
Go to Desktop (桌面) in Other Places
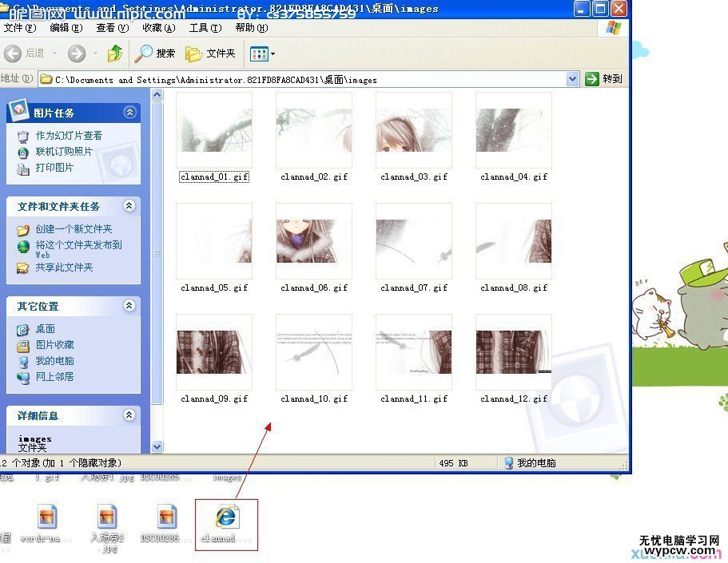click(45, 328)
